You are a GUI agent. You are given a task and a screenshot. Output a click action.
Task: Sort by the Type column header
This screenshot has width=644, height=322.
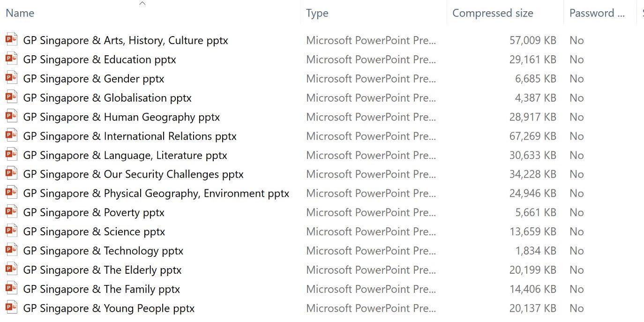click(x=317, y=13)
